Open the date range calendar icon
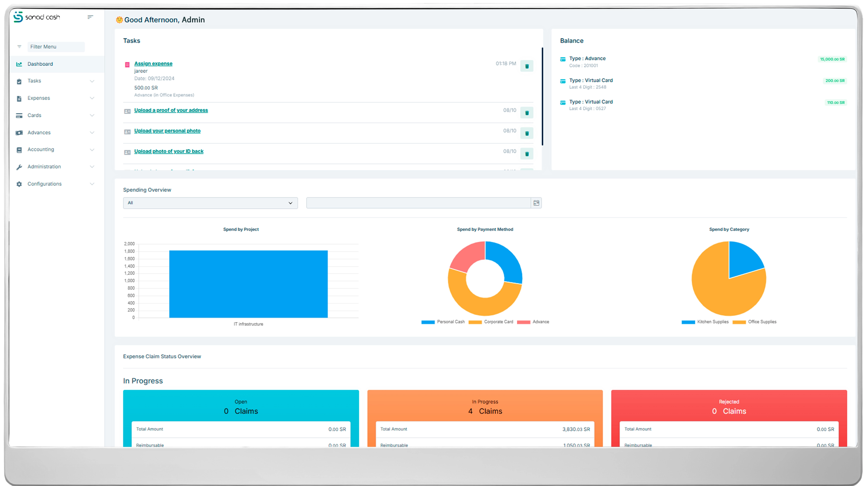The width and height of the screenshot is (868, 486). pos(536,203)
